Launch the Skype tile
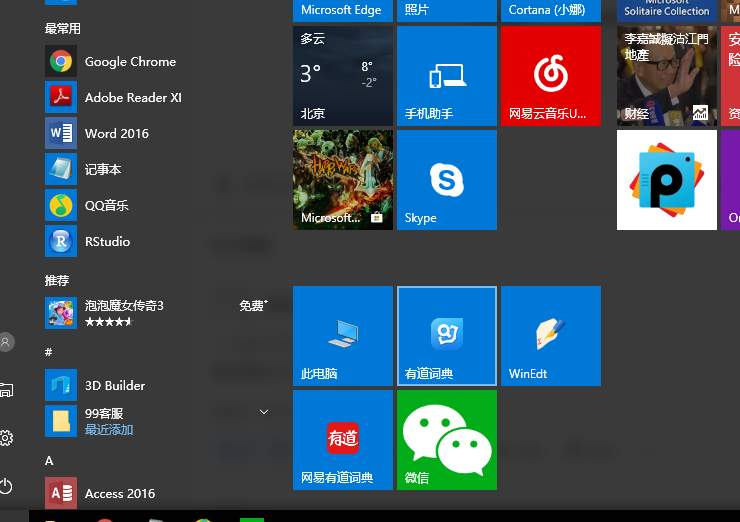Viewport: 740px width, 522px height. [x=447, y=180]
